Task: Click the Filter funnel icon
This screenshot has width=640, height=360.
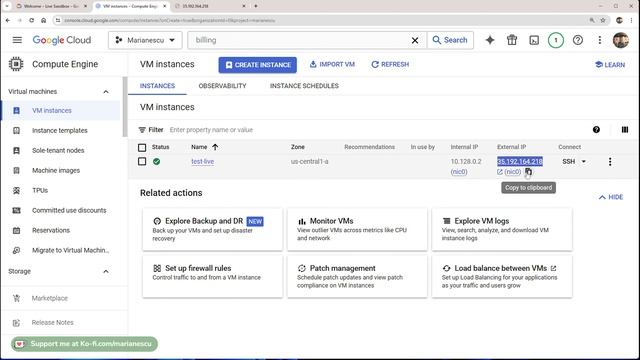Action: click(142, 130)
